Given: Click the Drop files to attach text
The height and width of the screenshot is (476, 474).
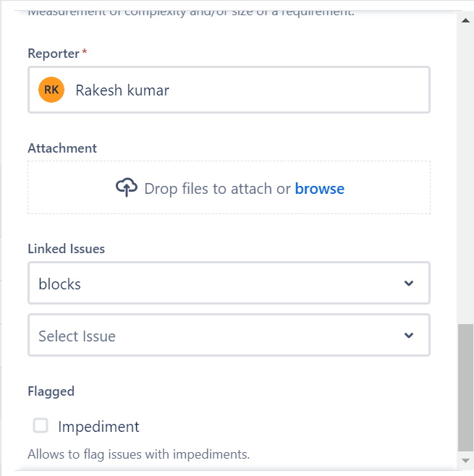Looking at the screenshot, I should [x=217, y=189].
